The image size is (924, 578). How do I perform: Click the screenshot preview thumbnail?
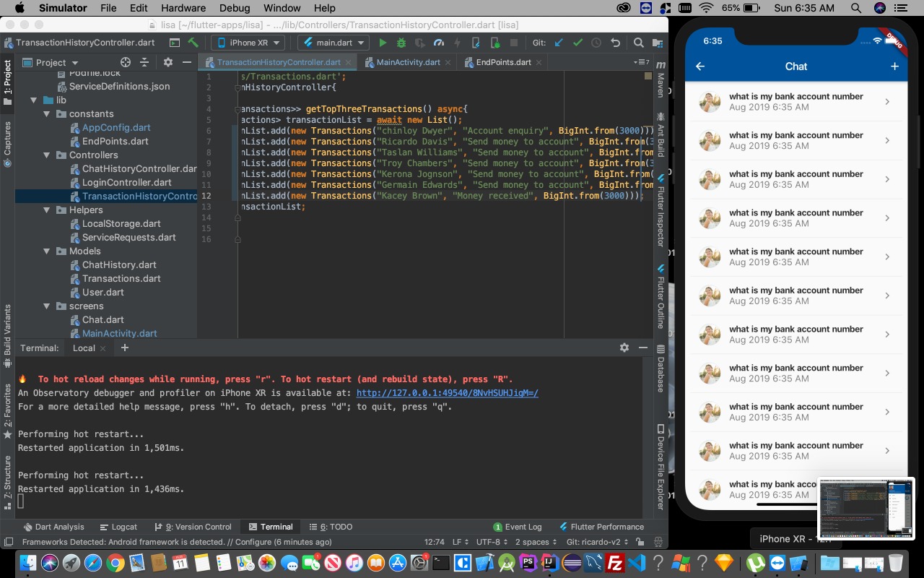click(x=866, y=508)
